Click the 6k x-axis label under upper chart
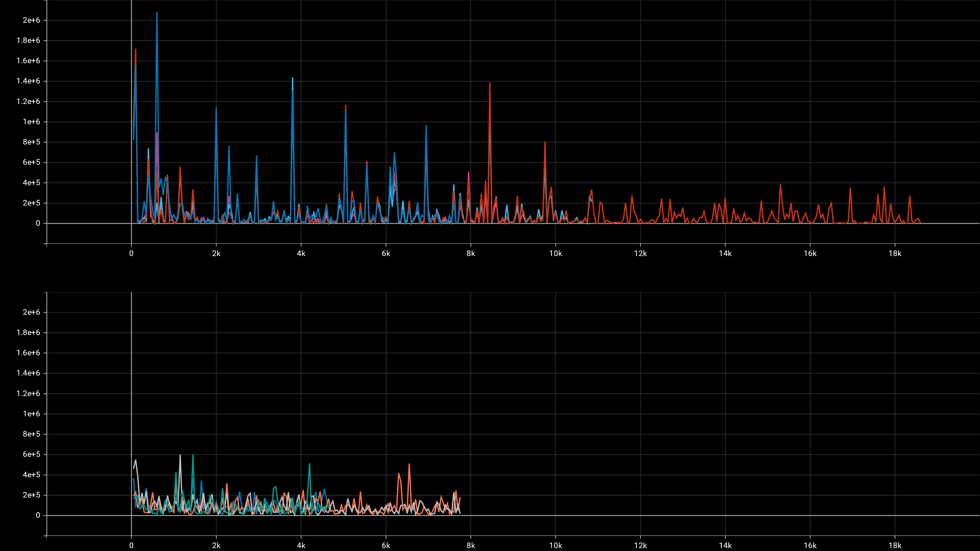Image resolution: width=980 pixels, height=551 pixels. [386, 254]
